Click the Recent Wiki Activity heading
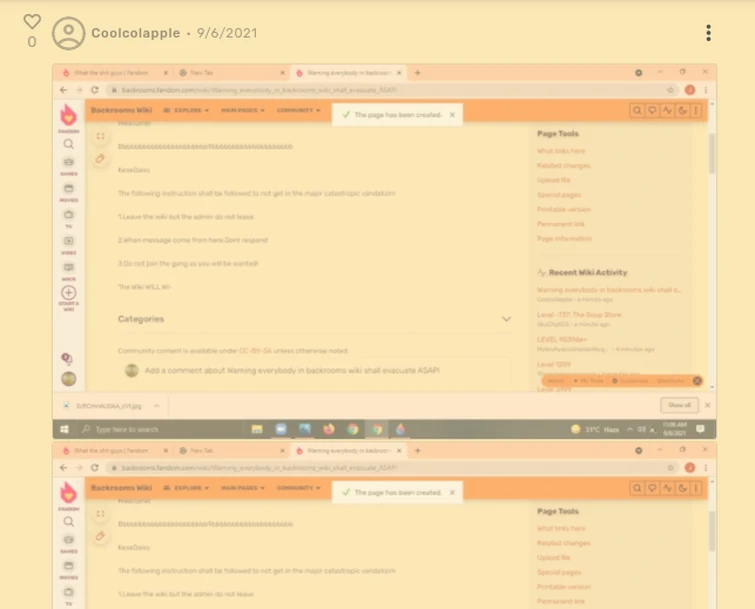Screen dimensions: 755x609 point(588,272)
